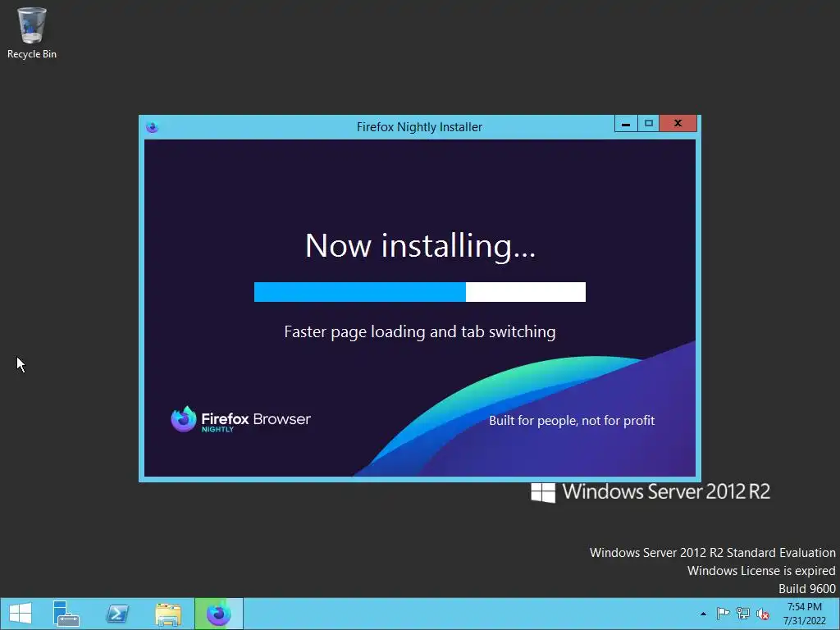Viewport: 840px width, 630px height.
Task: Show hidden tray icons arrow
Action: coord(703,614)
